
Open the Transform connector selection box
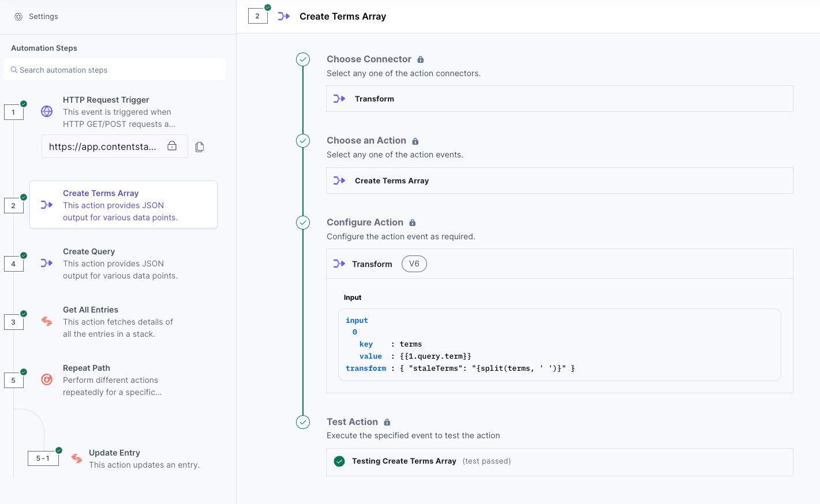(x=559, y=99)
